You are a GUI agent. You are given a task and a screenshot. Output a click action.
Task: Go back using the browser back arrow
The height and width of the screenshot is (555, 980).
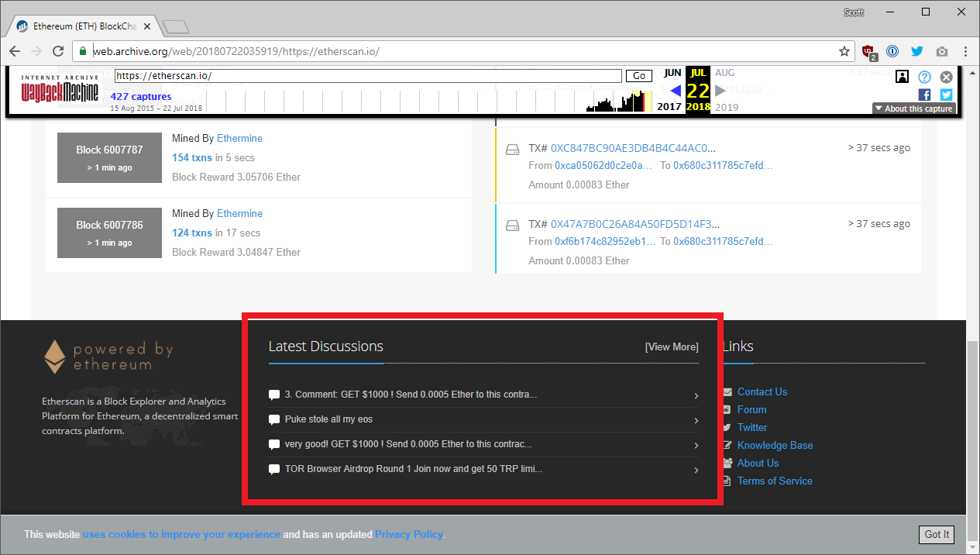pyautogui.click(x=15, y=51)
